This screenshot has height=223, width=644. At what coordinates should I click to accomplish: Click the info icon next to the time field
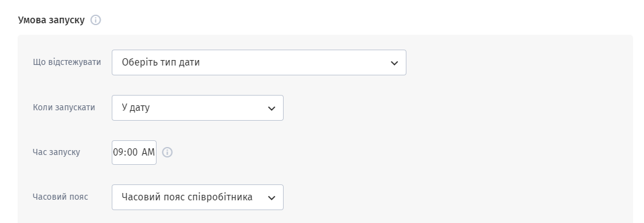click(167, 152)
